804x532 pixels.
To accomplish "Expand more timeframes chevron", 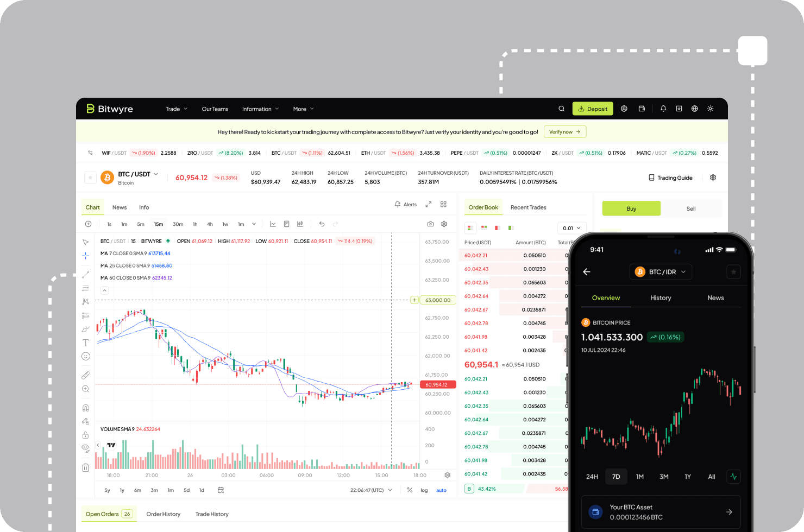I will (x=254, y=224).
